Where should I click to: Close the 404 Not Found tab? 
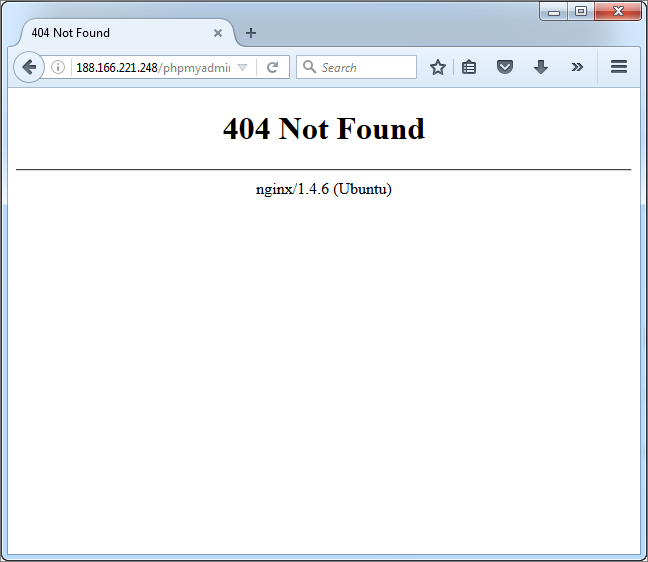(218, 33)
